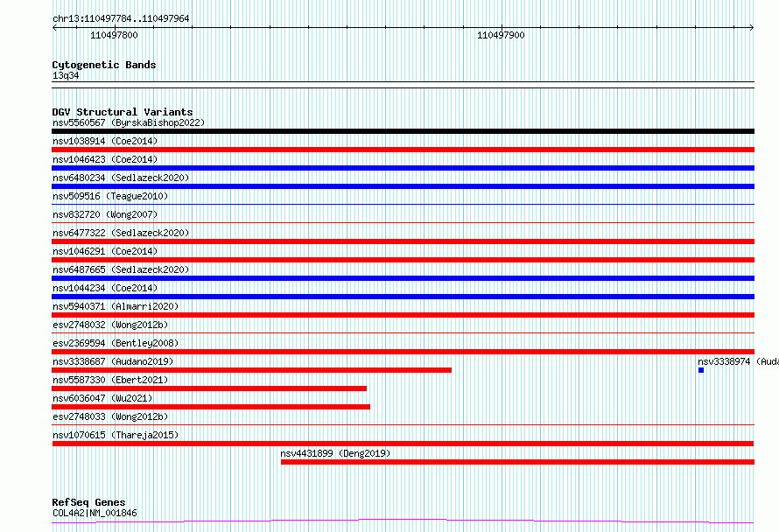Click the RefSeq Genes track title
The image size is (779, 532).
tap(88, 503)
